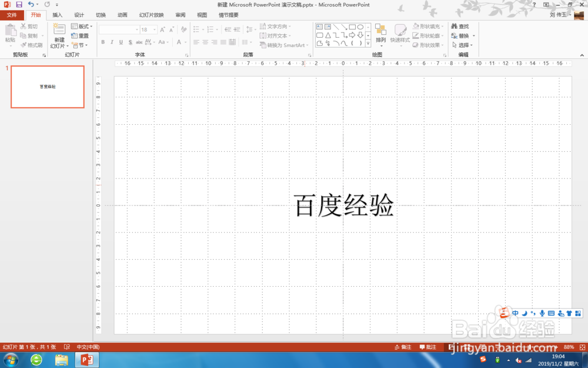Open the 情节提要 (Storyboarding) tab
The width and height of the screenshot is (588, 368).
pyautogui.click(x=228, y=15)
